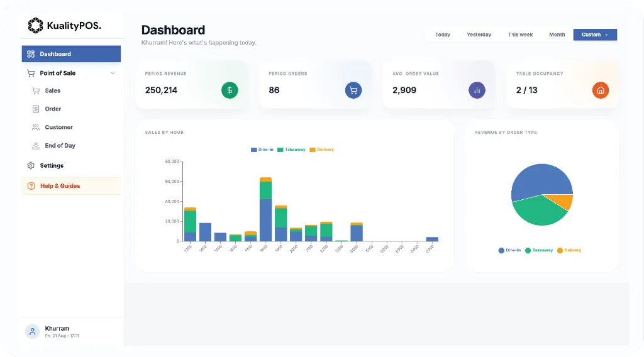Click the Point of Sale cart icon
Viewport: 644px width, 357px height.
[31, 73]
